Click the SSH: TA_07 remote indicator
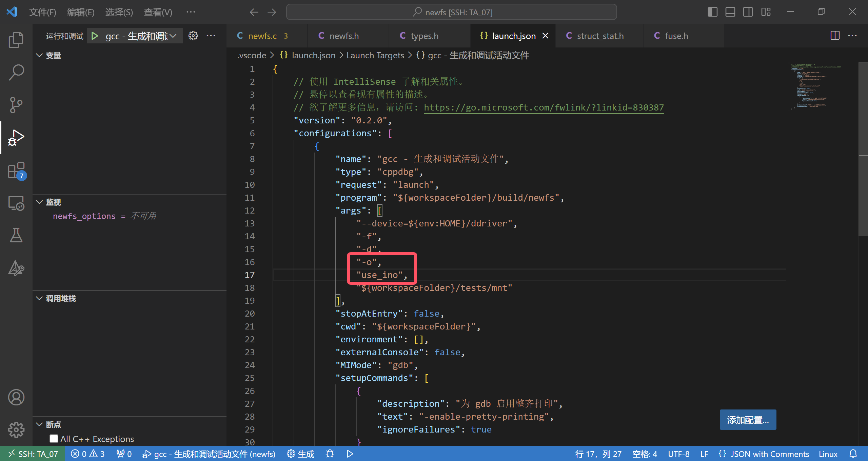The width and height of the screenshot is (868, 461). point(33,454)
